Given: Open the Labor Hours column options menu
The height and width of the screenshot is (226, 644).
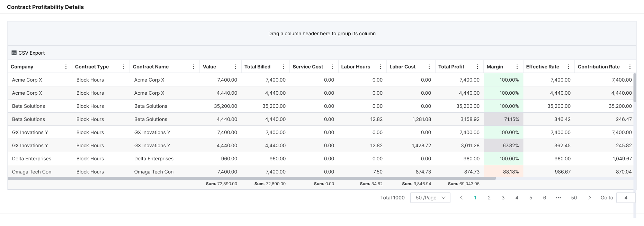Looking at the screenshot, I should (381, 67).
